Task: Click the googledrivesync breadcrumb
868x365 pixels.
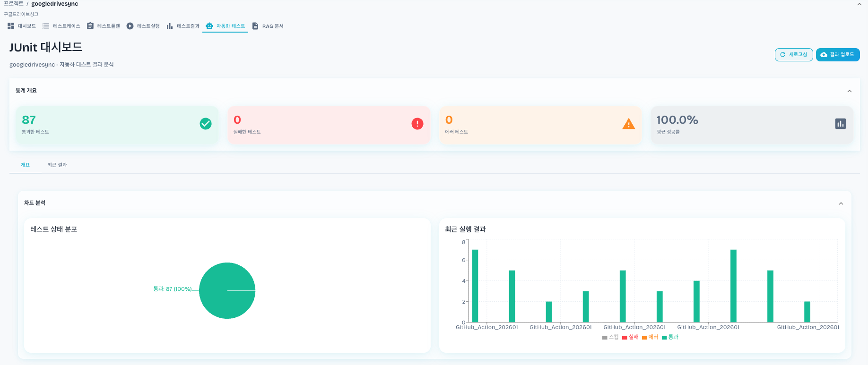Action: click(x=55, y=4)
